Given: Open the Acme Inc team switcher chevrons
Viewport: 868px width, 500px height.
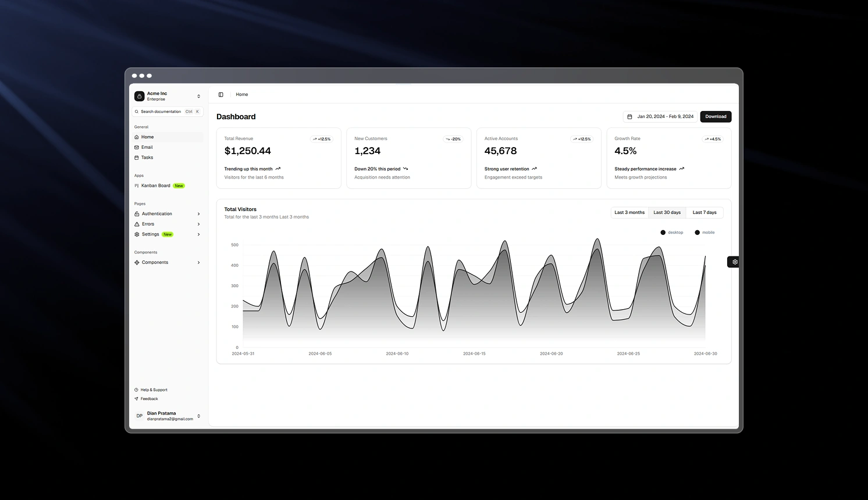Looking at the screenshot, I should (x=198, y=96).
